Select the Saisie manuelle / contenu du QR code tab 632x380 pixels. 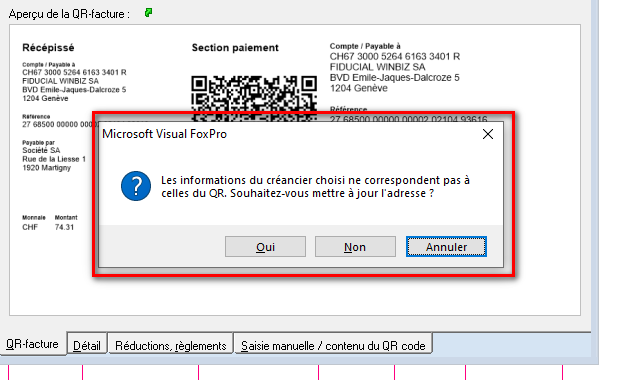[333, 345]
